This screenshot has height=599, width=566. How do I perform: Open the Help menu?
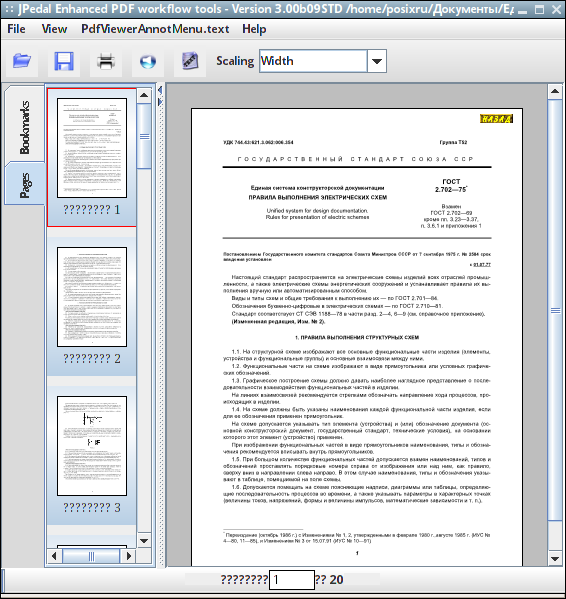tap(254, 29)
